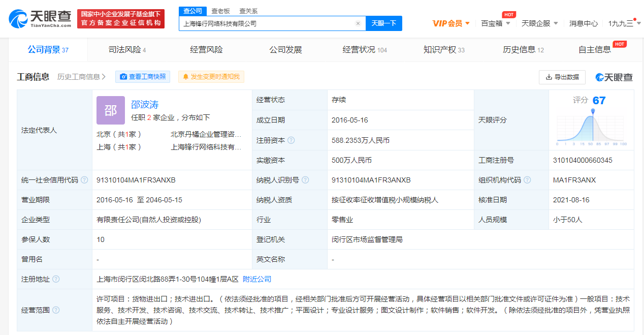The image size is (644, 335).
Task: Switch to the 查公司 search tab
Action: pos(192,11)
